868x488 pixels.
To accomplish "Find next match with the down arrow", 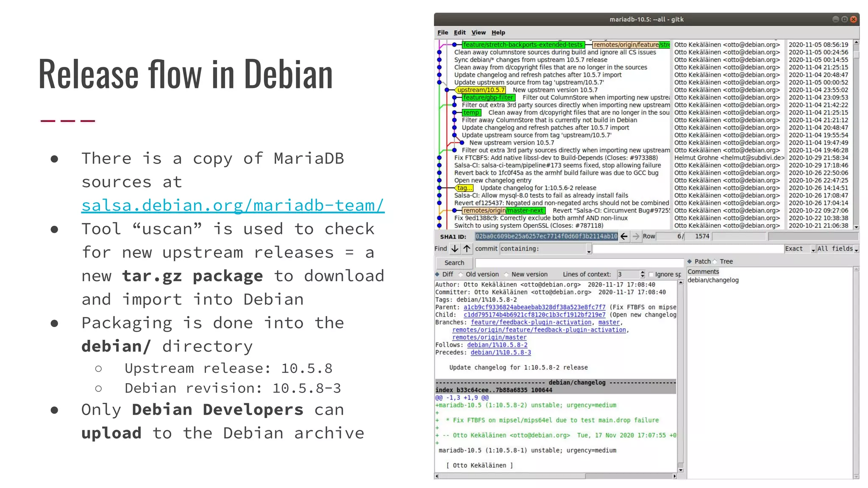I will click(x=455, y=249).
